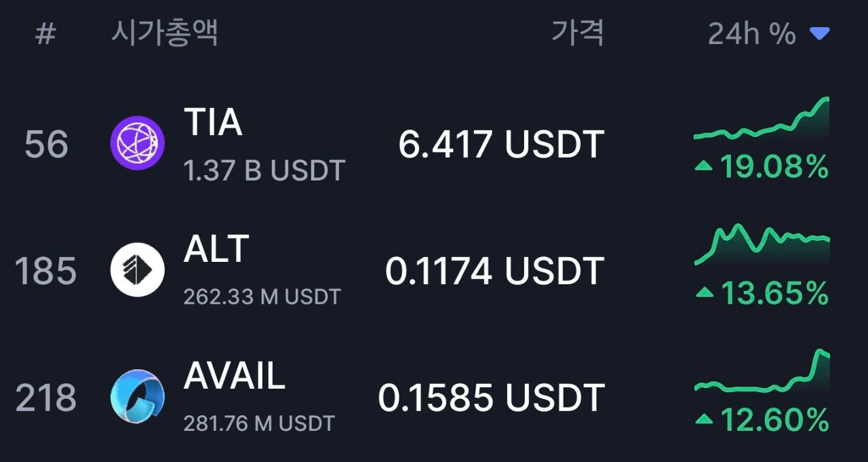
Task: Sort list by 시가총액 column header
Action: pos(164,33)
